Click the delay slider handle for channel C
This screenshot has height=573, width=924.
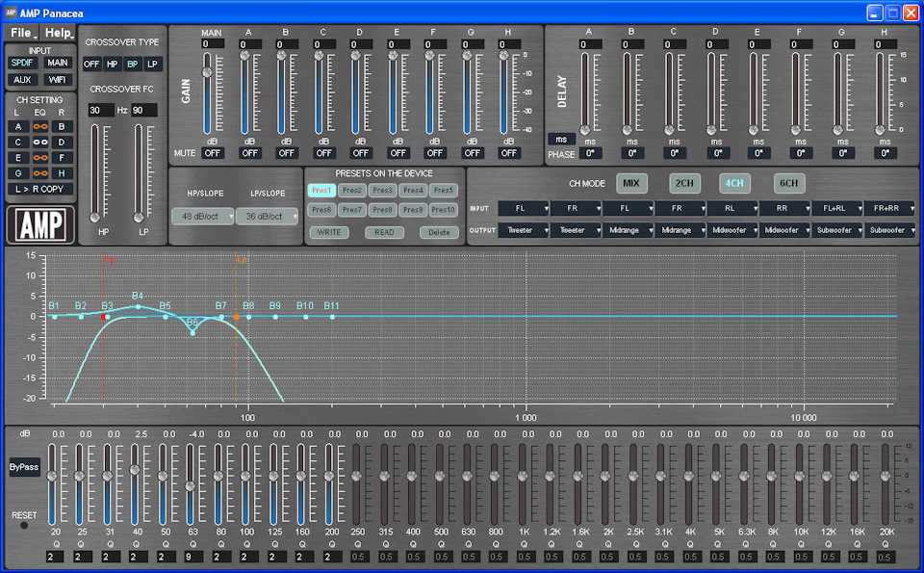click(x=670, y=130)
